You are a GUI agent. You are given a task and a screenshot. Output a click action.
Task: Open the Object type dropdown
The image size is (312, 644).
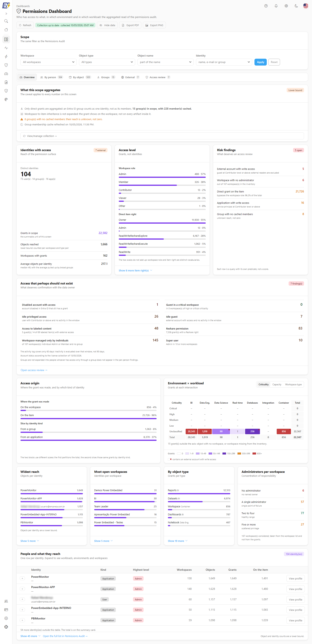107,62
